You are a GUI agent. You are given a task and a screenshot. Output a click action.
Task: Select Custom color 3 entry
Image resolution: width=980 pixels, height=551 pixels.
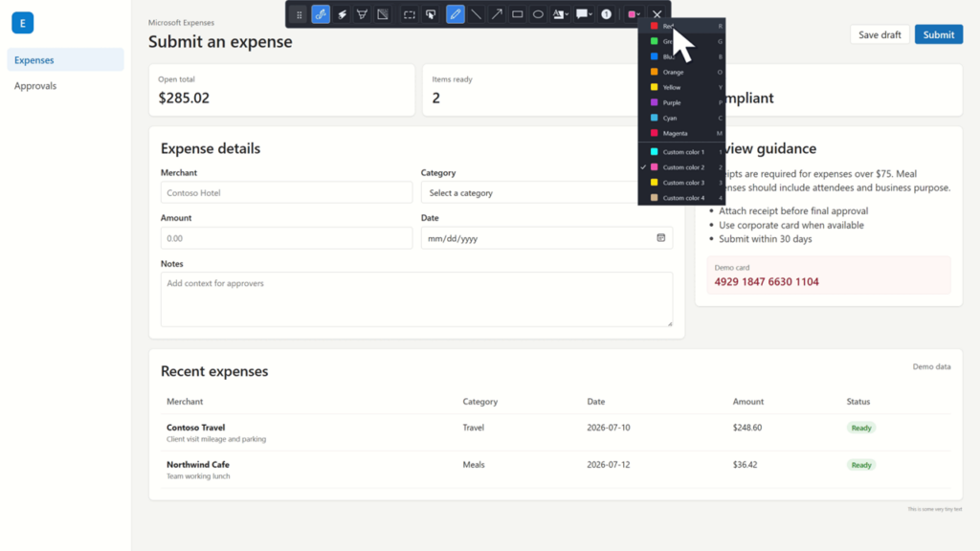[681, 183]
